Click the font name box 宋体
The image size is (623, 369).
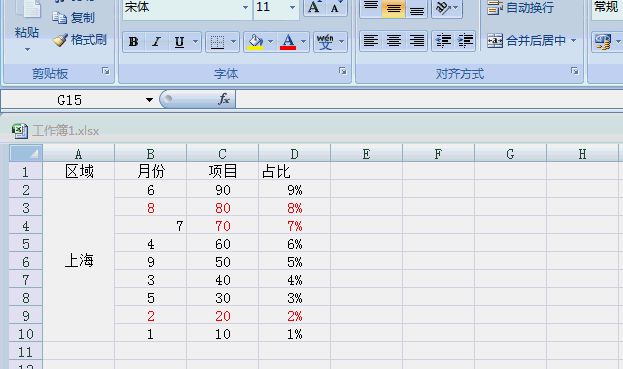tap(182, 7)
